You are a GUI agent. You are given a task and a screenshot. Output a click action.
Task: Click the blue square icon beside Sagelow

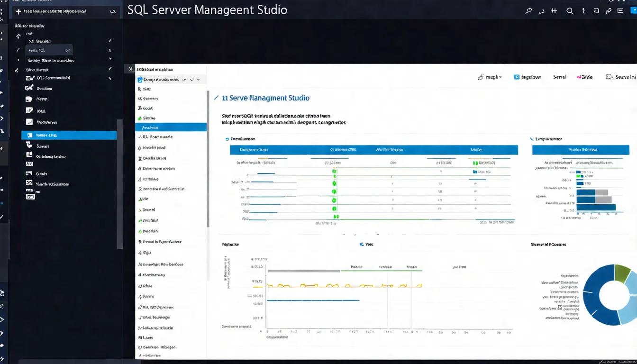pos(517,77)
